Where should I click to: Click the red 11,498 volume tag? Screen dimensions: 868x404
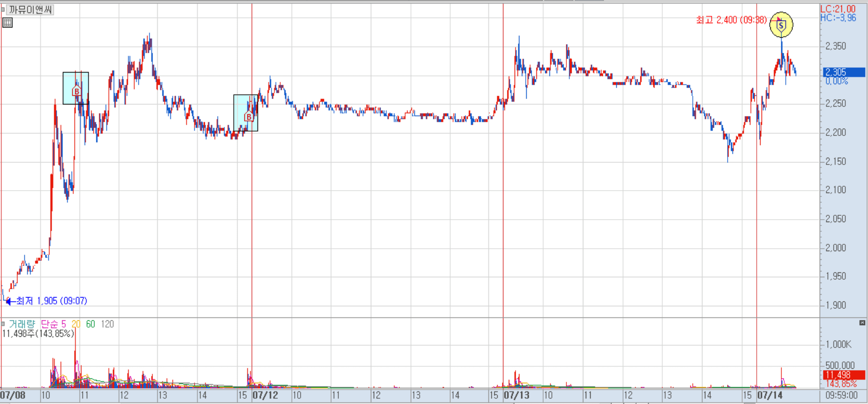pyautogui.click(x=844, y=375)
